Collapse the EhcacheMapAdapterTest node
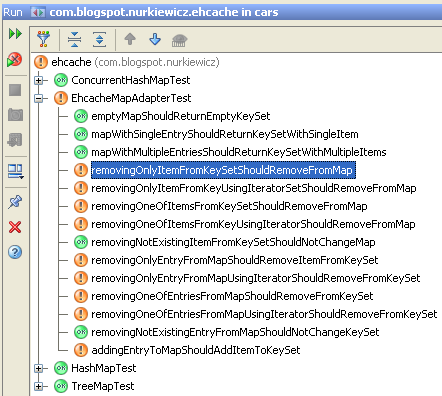Screen dimensions: 442x396 tap(39, 98)
